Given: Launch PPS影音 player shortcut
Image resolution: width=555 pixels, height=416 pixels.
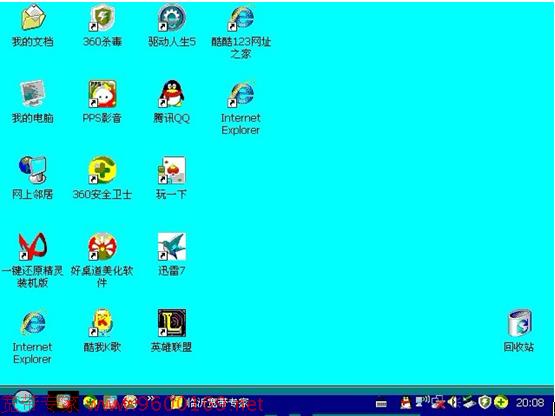Looking at the screenshot, I should point(102,93).
